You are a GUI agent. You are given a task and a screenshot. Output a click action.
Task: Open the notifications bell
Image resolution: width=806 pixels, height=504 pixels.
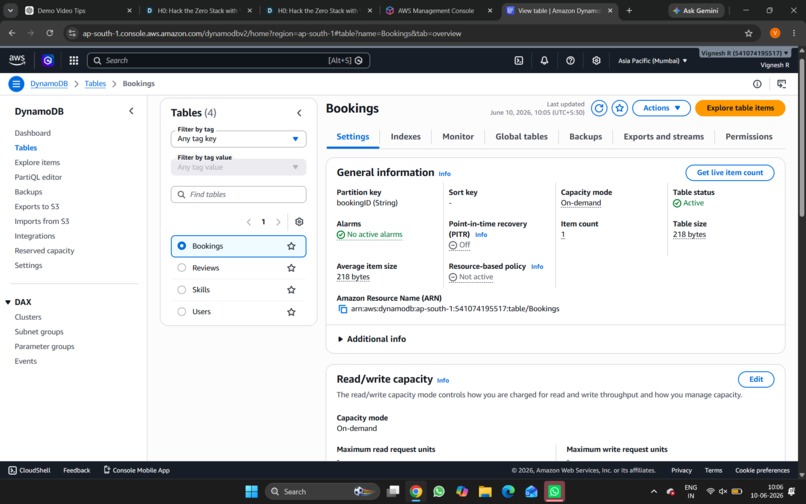coord(544,61)
